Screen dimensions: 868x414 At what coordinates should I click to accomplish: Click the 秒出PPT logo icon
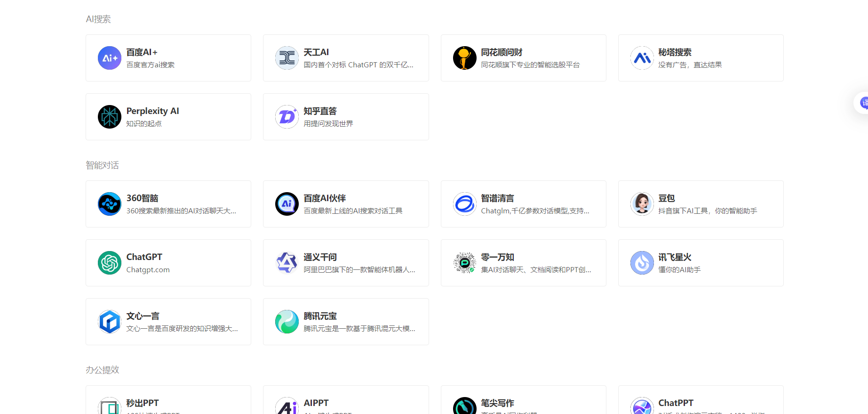pyautogui.click(x=110, y=406)
